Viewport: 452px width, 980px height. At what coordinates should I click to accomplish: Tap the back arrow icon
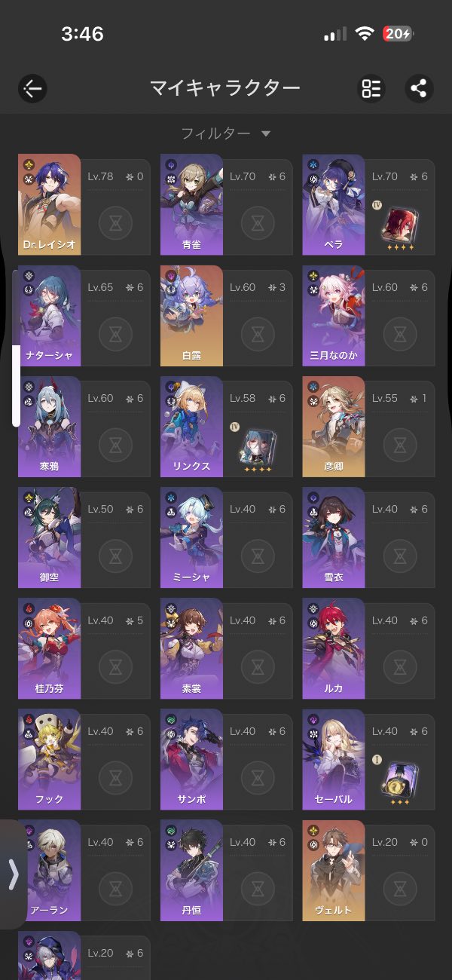pos(32,88)
